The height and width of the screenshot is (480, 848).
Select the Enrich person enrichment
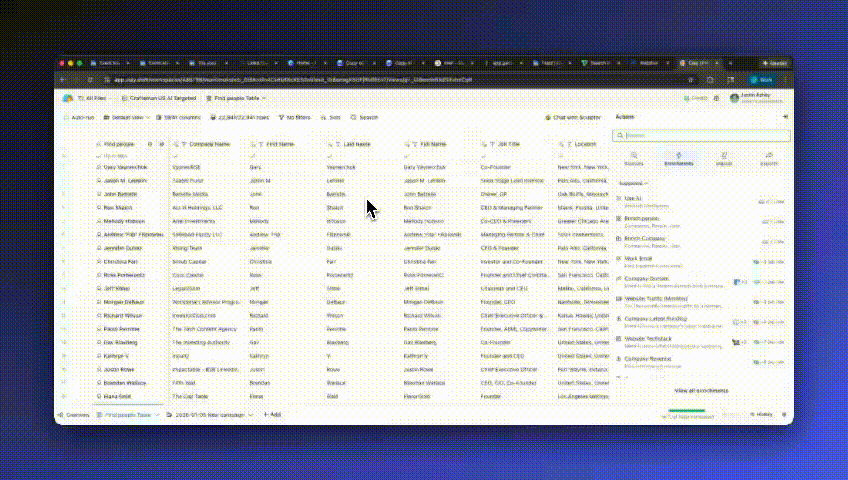point(701,222)
